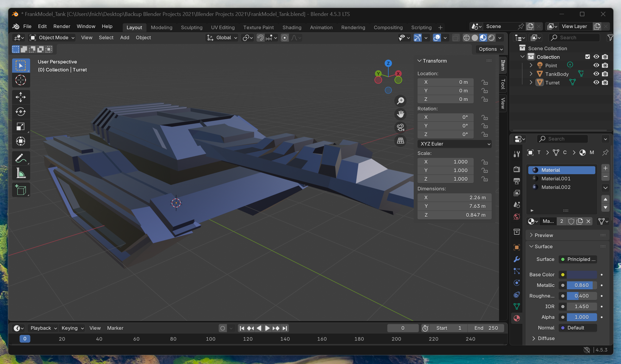Open Modifiers wrench properties tab
This screenshot has height=364, width=621.
[516, 259]
